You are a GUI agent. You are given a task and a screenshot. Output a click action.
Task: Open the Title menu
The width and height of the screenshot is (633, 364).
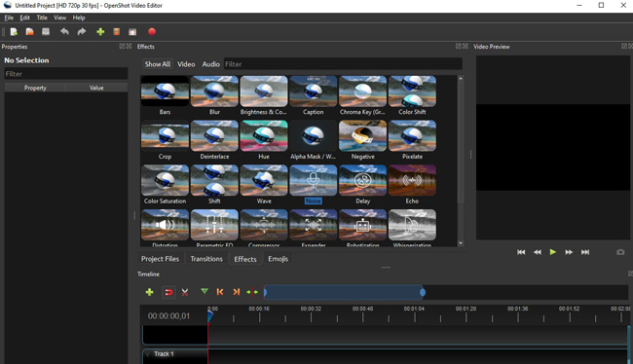(42, 18)
